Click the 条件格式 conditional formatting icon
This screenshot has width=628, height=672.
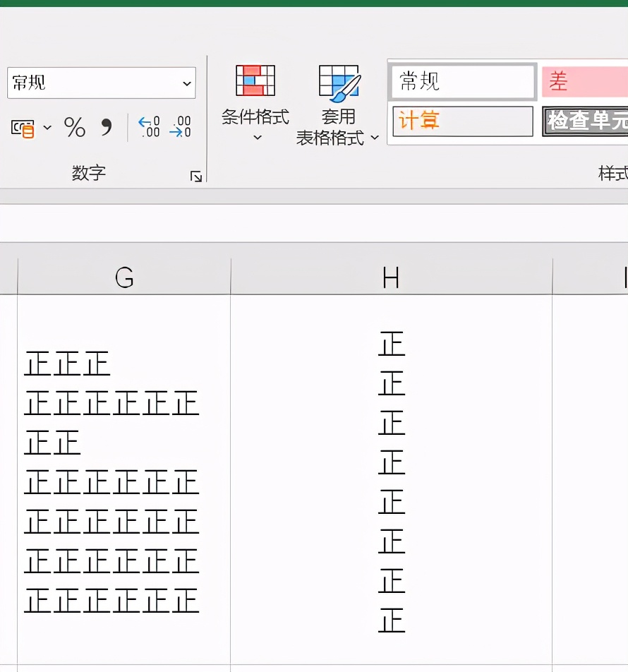255,80
